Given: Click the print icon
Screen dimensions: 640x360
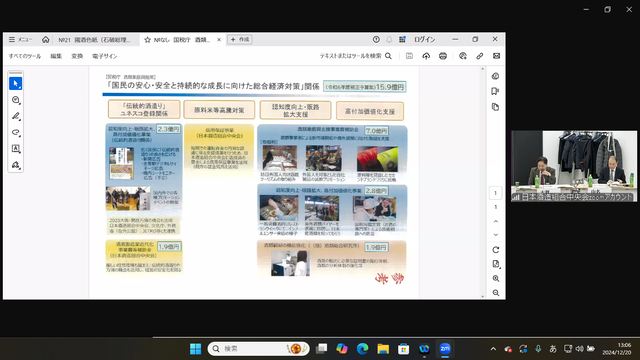Looking at the screenshot, I should click(x=443, y=56).
